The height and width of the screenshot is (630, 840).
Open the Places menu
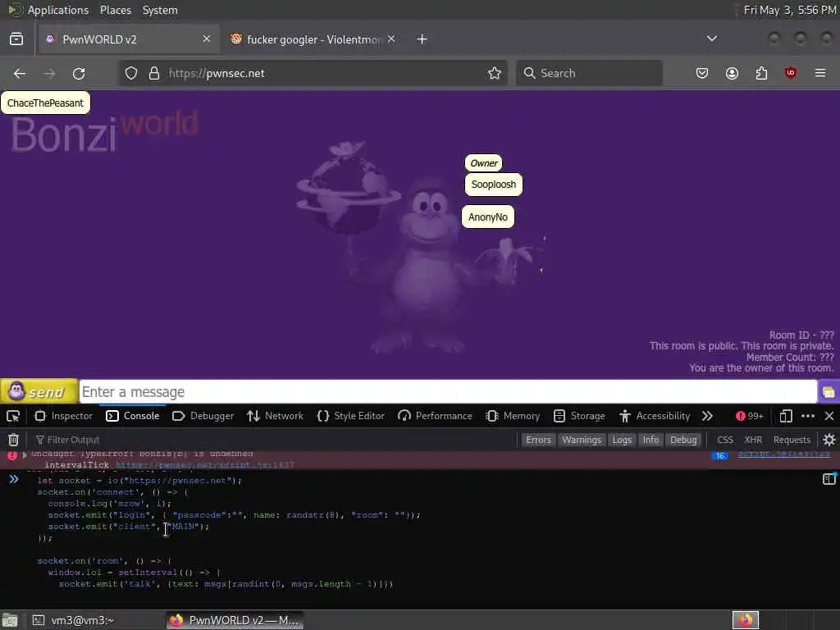(115, 10)
